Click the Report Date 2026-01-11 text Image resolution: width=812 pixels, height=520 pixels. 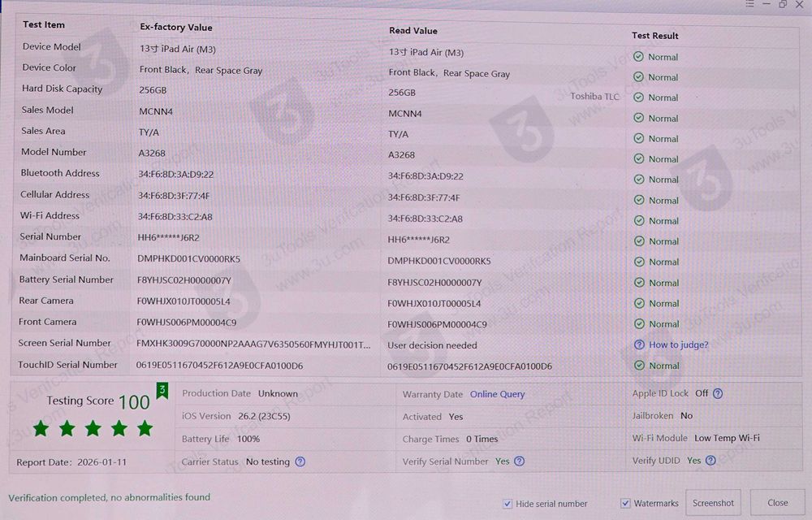coord(71,462)
